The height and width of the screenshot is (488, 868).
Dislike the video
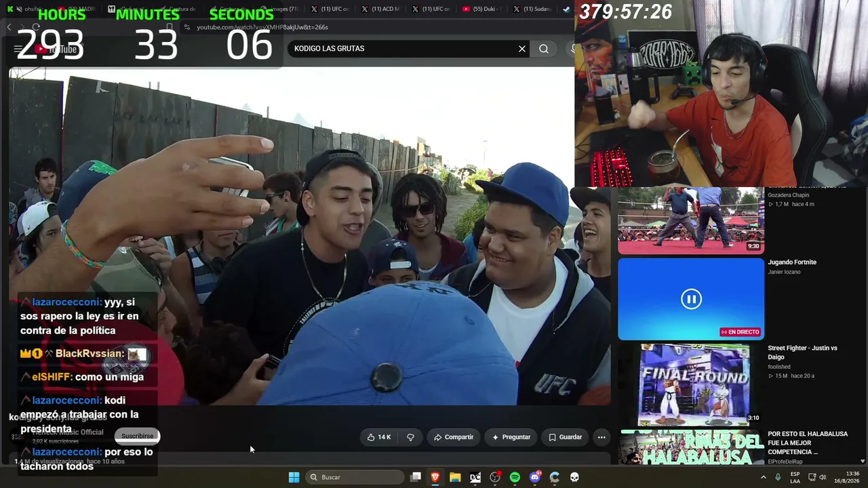pyautogui.click(x=410, y=437)
